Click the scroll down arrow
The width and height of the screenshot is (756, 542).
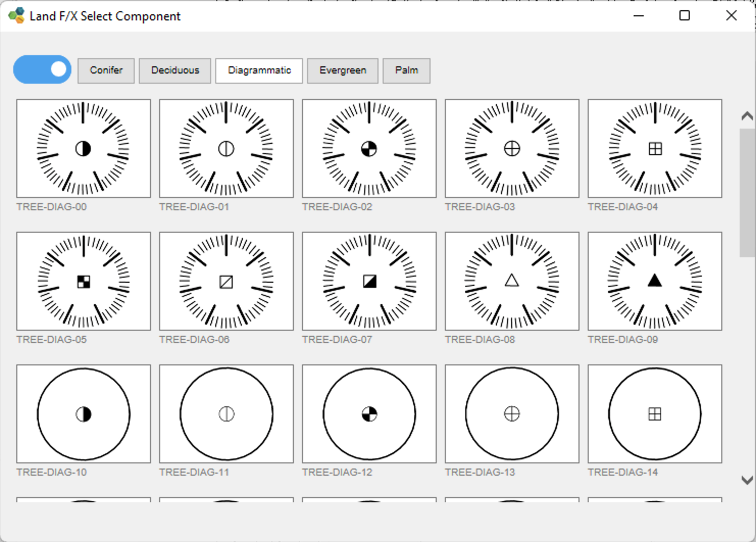pos(747,480)
